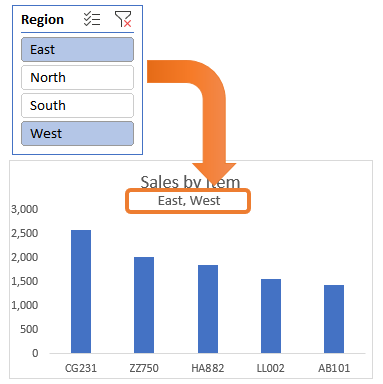Click the 2,000 value axis label
Image resolution: width=383 pixels, height=384 pixels.
25,257
